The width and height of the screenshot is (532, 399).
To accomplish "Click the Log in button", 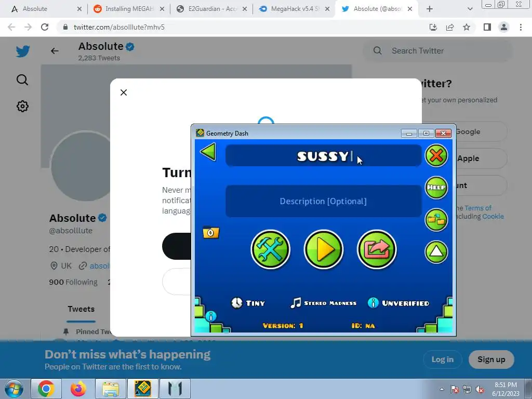I will [443, 360].
